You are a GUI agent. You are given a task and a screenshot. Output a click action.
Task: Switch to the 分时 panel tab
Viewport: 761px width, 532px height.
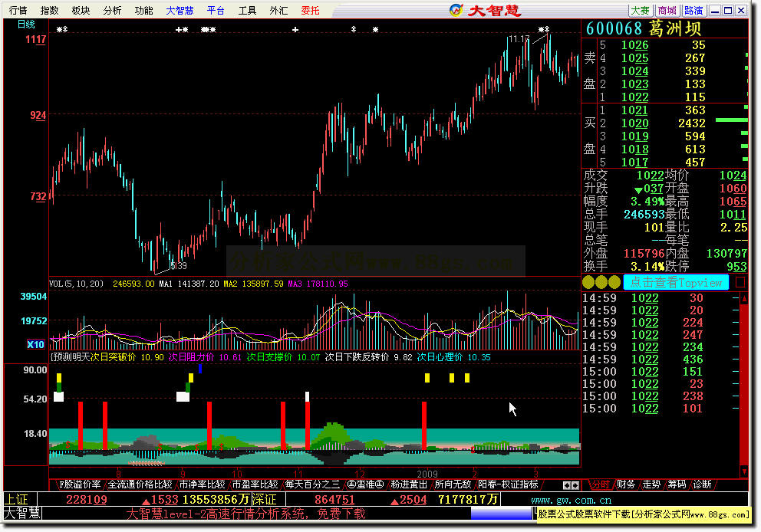(x=600, y=484)
